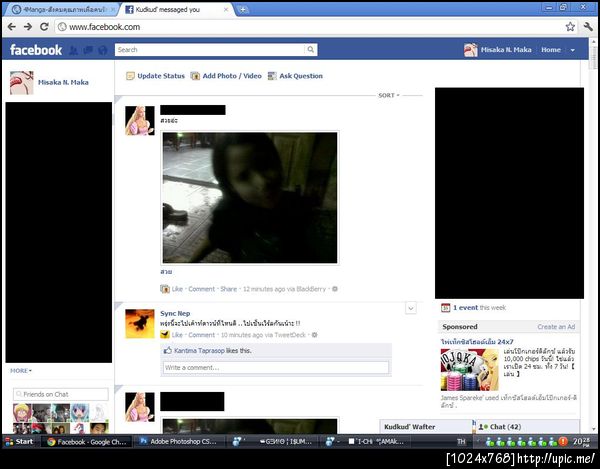Click the calendar icon beside 1 event
Image resolution: width=600 pixels, height=469 pixels.
(445, 308)
